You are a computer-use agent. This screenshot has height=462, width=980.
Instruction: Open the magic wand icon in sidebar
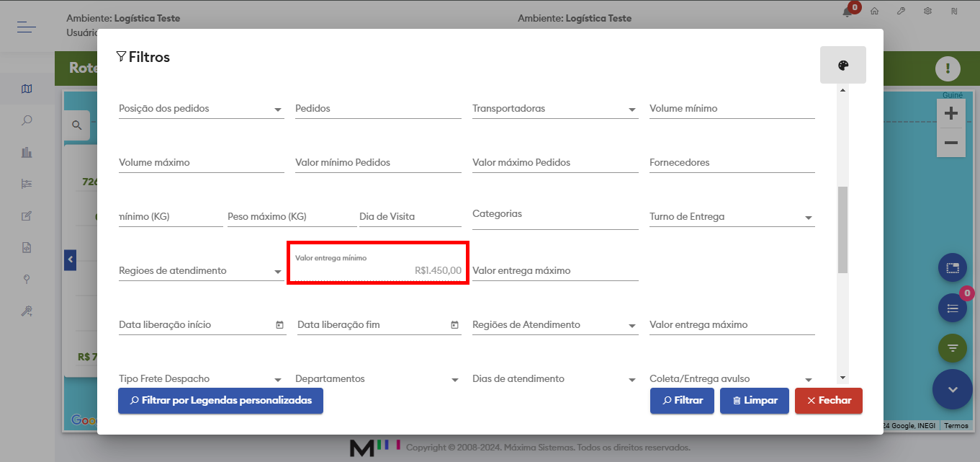click(27, 311)
